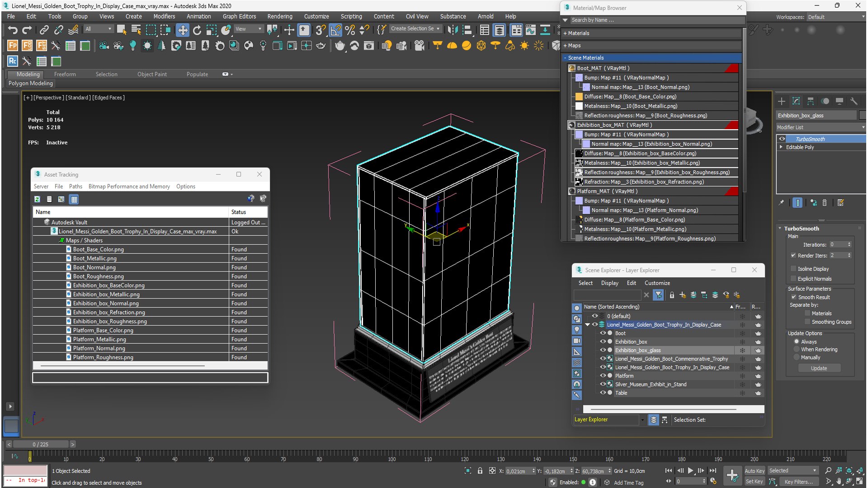Click the teapot render icon
This screenshot has width=868, height=488.
pyautogui.click(x=340, y=46)
